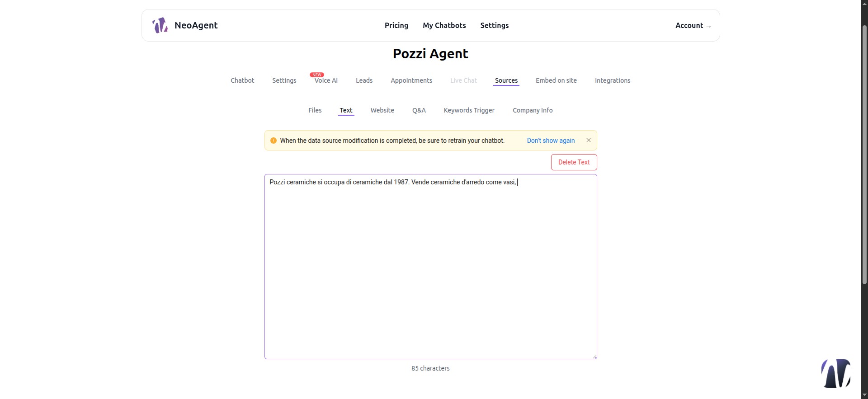
Task: Click the text area resize handle
Action: coord(594,356)
